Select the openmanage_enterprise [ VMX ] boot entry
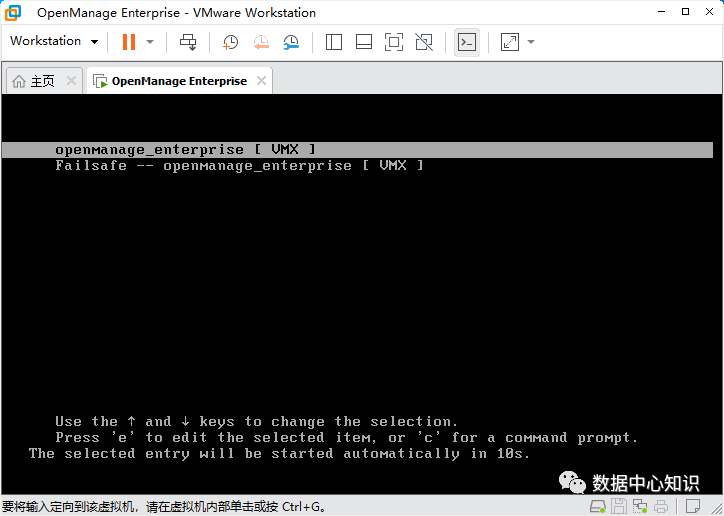 (x=357, y=150)
